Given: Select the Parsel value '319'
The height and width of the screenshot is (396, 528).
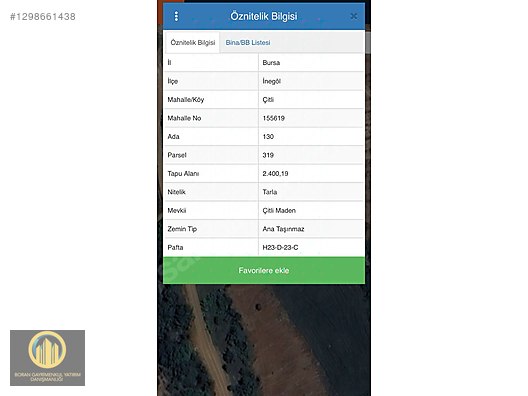Looking at the screenshot, I should coord(268,155).
